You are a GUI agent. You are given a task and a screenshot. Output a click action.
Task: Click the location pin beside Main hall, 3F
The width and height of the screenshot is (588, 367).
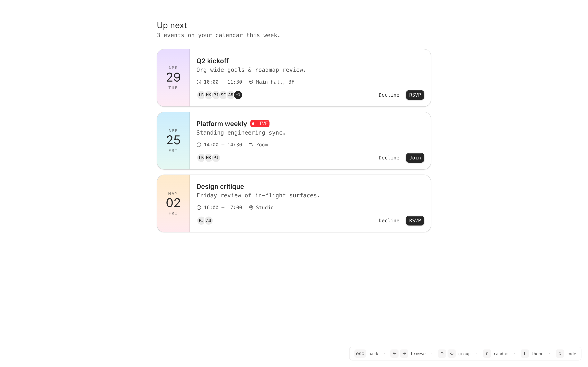[251, 82]
